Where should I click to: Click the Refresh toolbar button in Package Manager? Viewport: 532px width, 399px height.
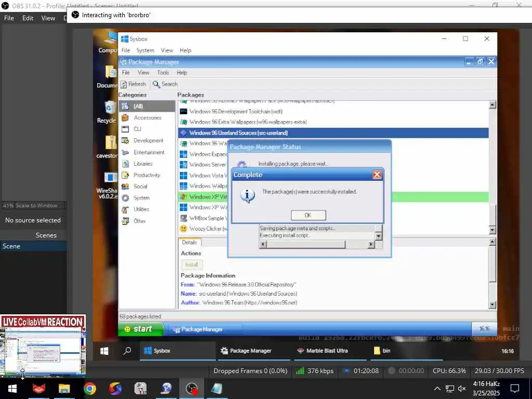(134, 84)
